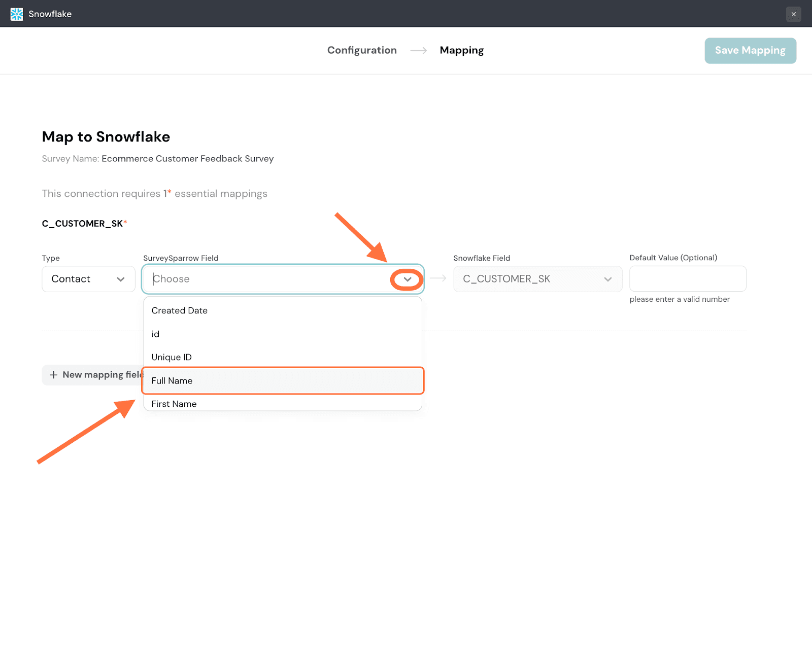Select the Mapping step
This screenshot has height=671, width=812.
(x=461, y=50)
